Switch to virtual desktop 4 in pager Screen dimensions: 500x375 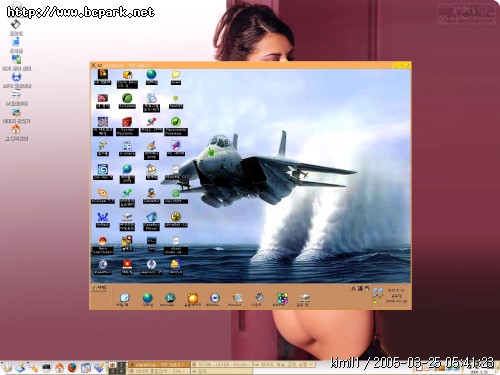pos(122,371)
